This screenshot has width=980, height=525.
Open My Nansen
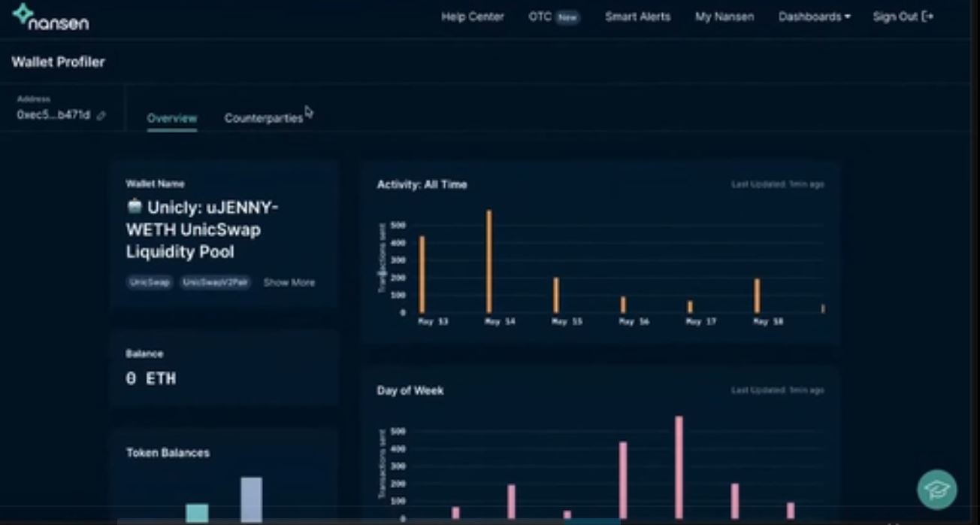[724, 17]
